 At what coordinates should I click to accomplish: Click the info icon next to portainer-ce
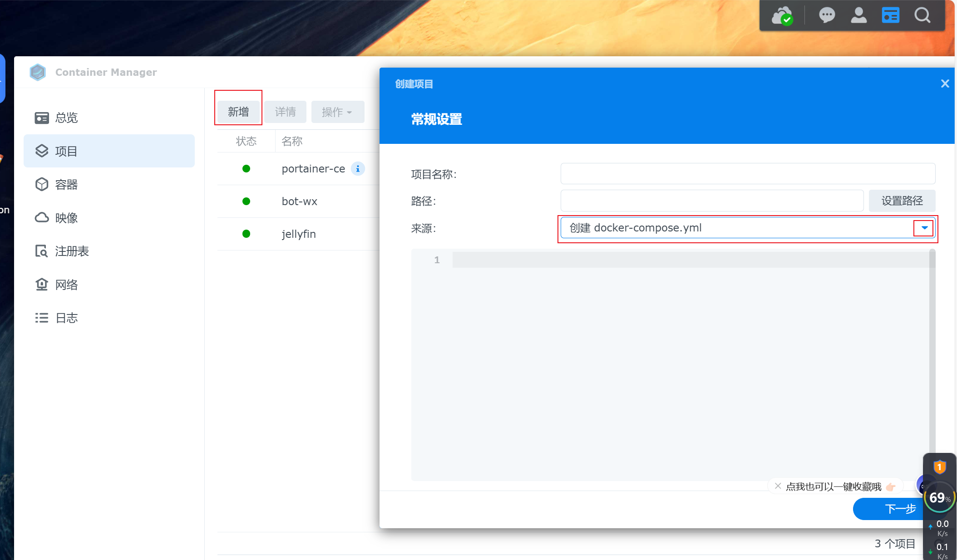(x=358, y=169)
